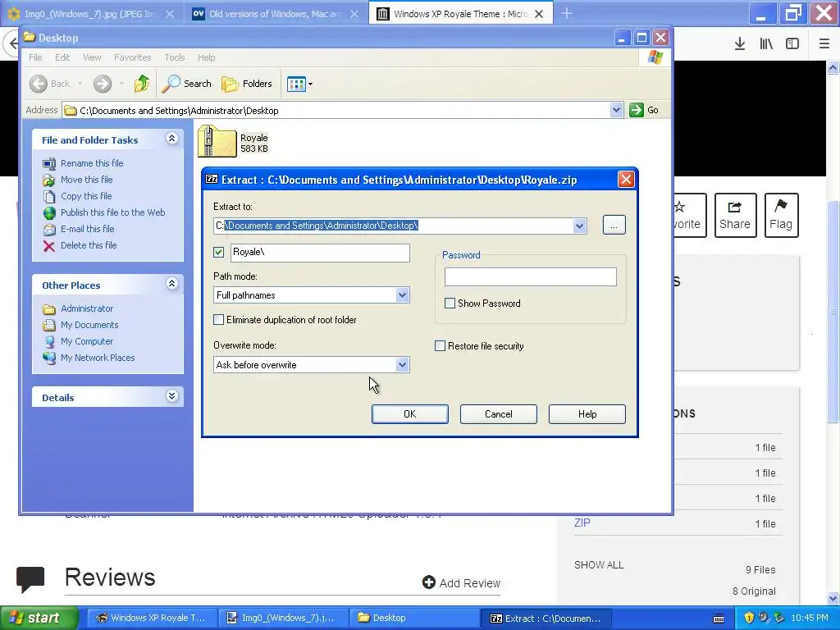Open the Help menu in Explorer
The height and width of the screenshot is (630, 840).
pos(206,57)
